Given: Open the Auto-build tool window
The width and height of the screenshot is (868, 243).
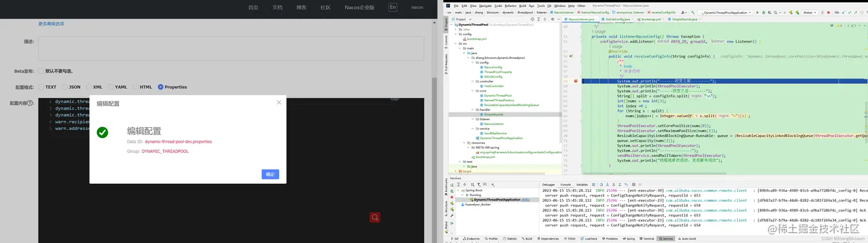Looking at the screenshot, I should tap(687, 238).
